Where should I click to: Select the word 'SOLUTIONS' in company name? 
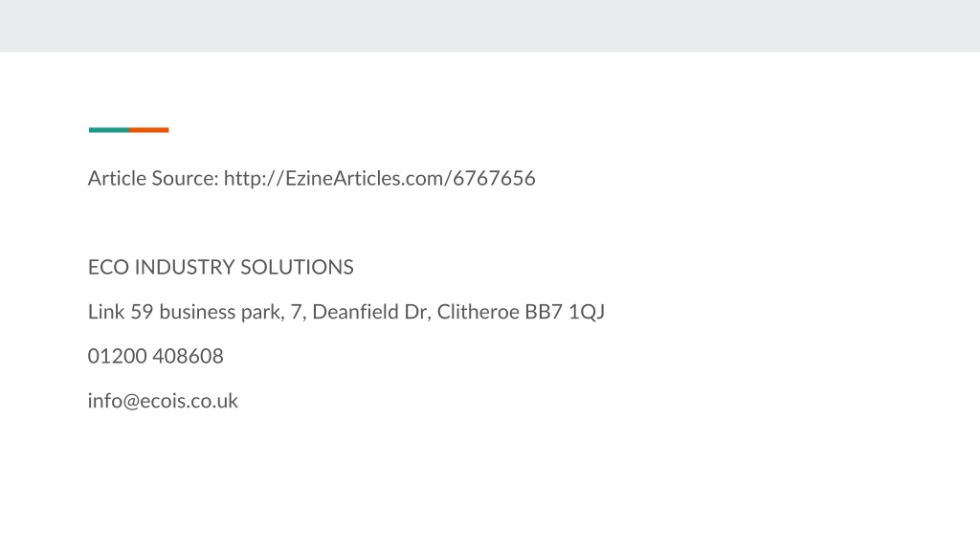tap(297, 268)
